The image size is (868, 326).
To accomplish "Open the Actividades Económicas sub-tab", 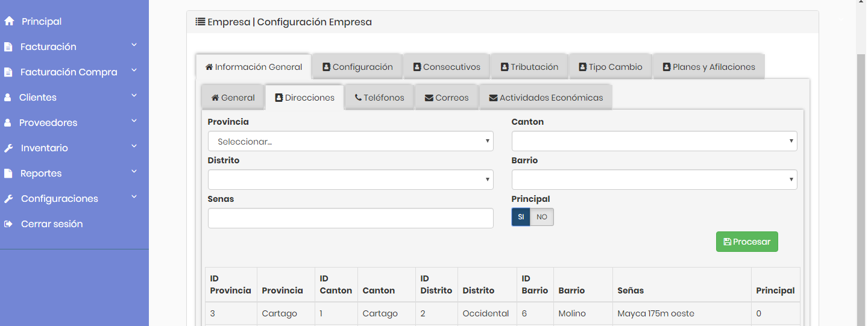I will pos(546,98).
